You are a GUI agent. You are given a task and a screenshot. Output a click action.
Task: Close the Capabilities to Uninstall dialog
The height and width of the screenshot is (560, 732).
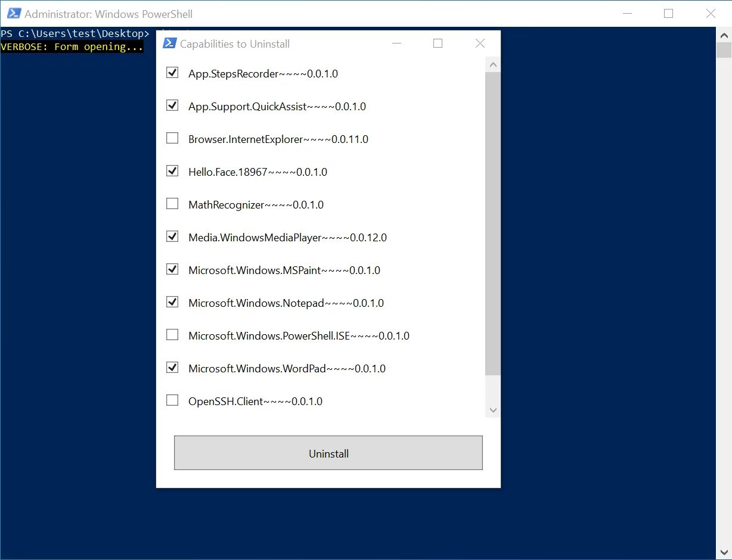coord(480,43)
